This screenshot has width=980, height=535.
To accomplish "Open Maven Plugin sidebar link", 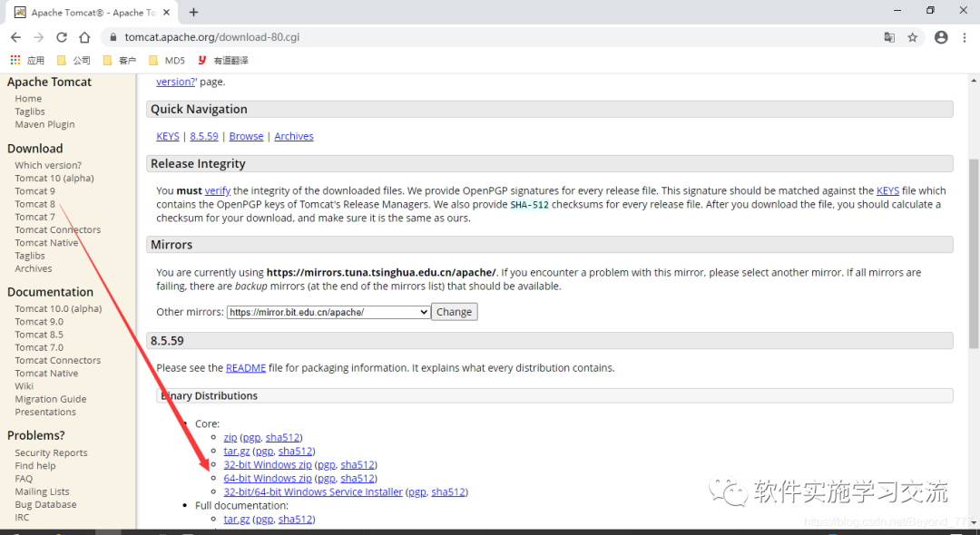I will tap(45, 124).
